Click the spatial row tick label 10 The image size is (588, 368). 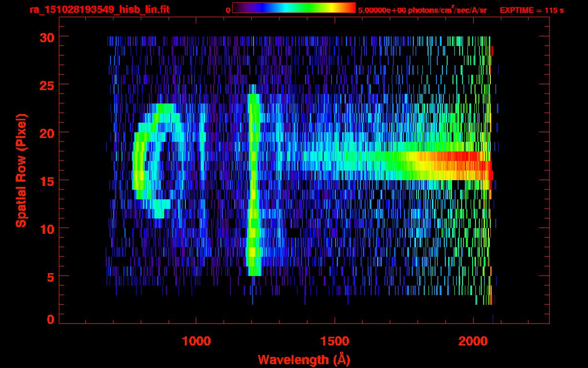tap(46, 229)
